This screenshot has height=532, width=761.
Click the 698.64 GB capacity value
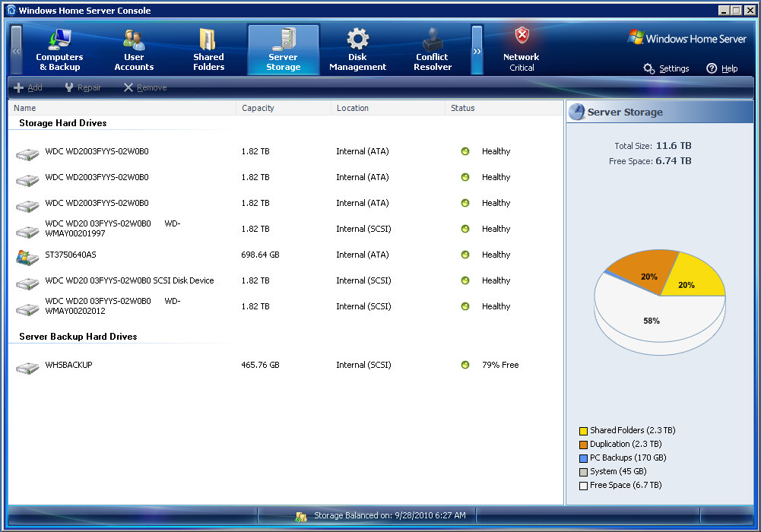260,255
